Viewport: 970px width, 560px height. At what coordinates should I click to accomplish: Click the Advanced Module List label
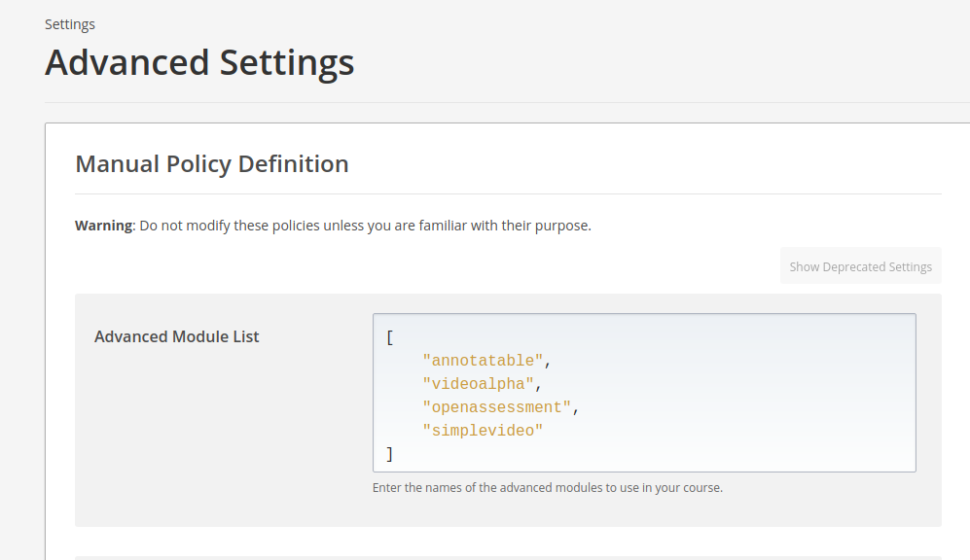177,336
